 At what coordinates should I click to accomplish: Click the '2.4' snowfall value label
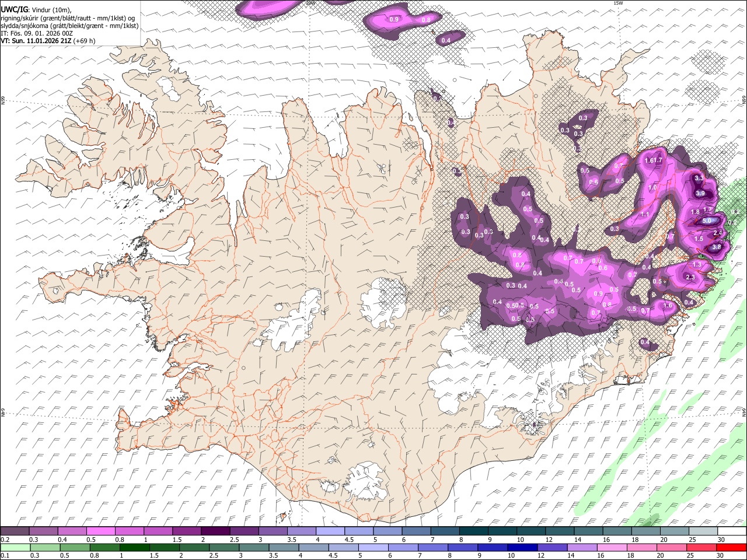718,233
